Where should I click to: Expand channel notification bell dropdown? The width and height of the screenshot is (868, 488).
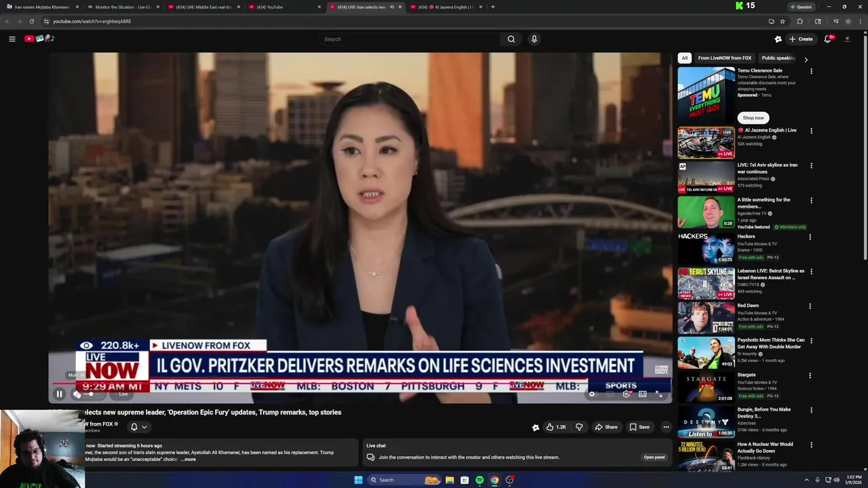coord(138,427)
